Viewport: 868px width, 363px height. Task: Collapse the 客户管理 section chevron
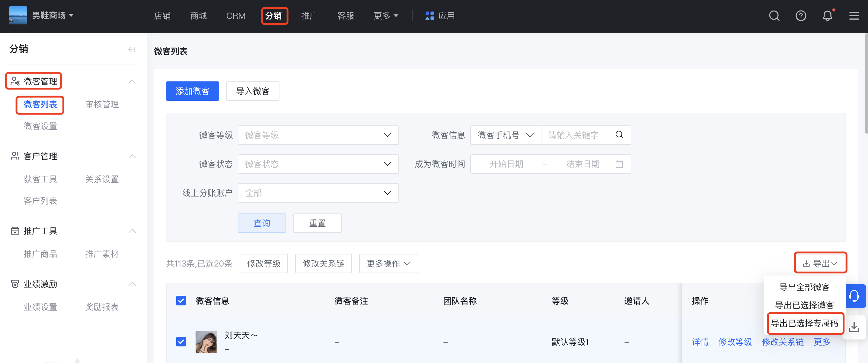point(132,156)
